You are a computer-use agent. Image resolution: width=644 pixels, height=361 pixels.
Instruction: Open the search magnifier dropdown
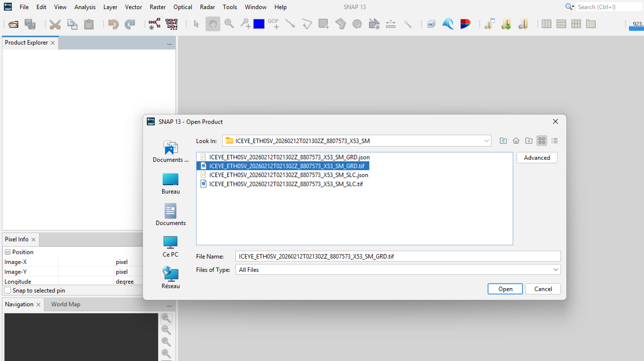(x=570, y=7)
